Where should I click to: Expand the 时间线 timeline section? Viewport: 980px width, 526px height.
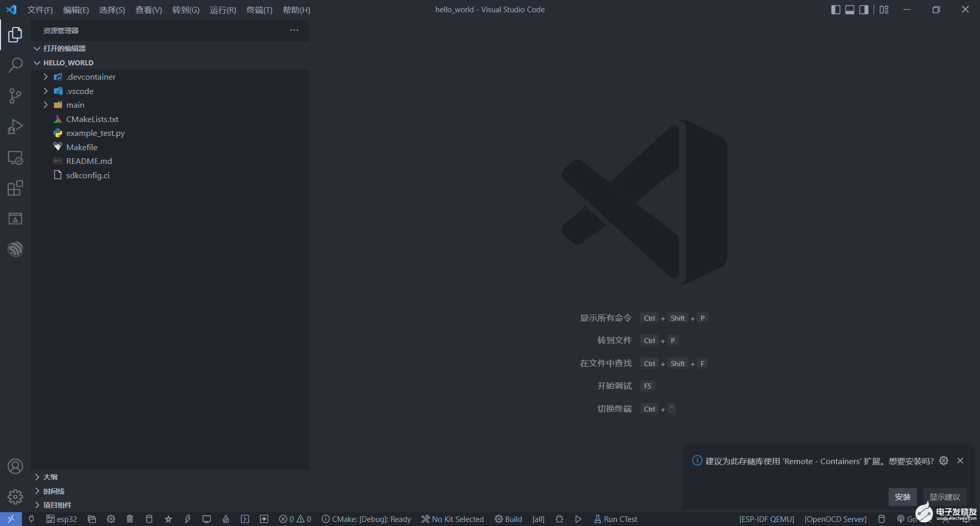point(169,491)
